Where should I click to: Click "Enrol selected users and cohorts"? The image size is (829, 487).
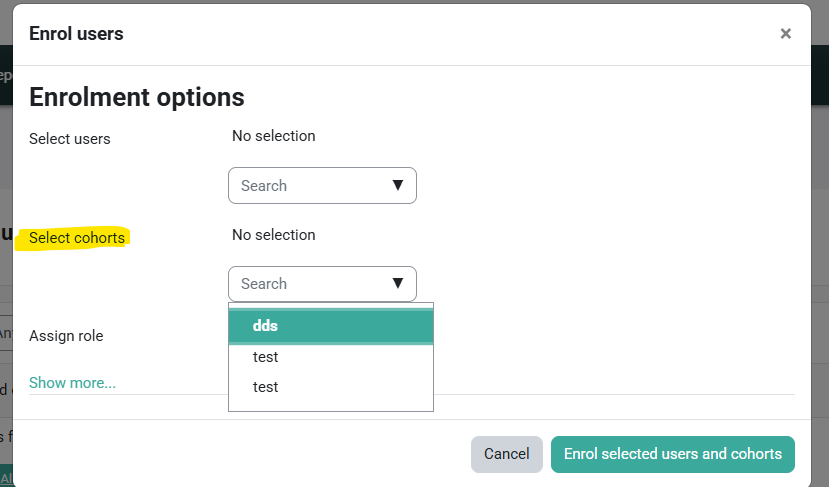pos(672,454)
